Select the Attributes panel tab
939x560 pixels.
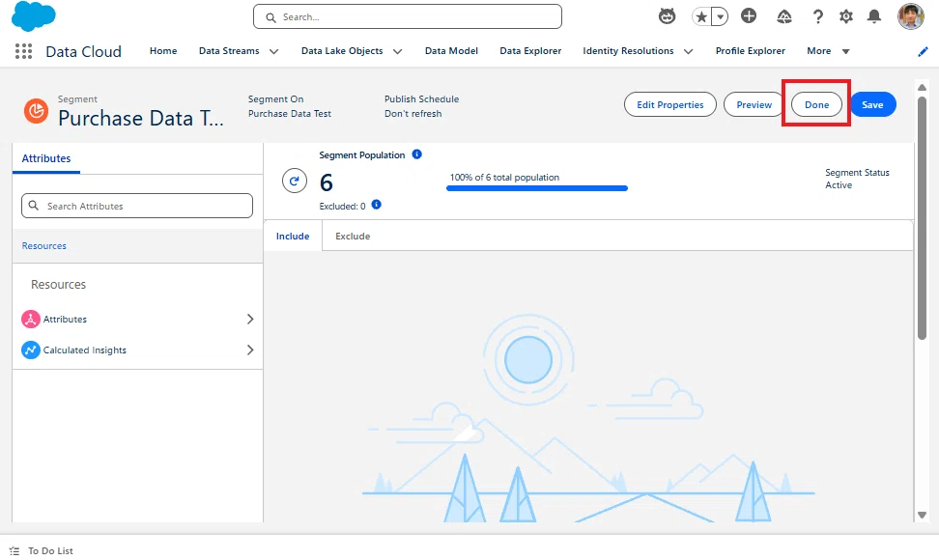coord(46,158)
